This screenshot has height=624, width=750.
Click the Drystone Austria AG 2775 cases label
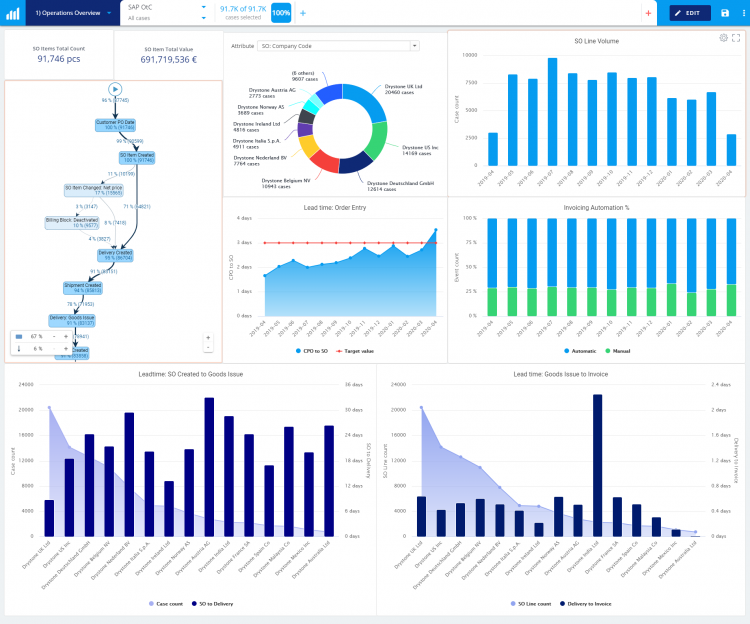click(x=272, y=93)
